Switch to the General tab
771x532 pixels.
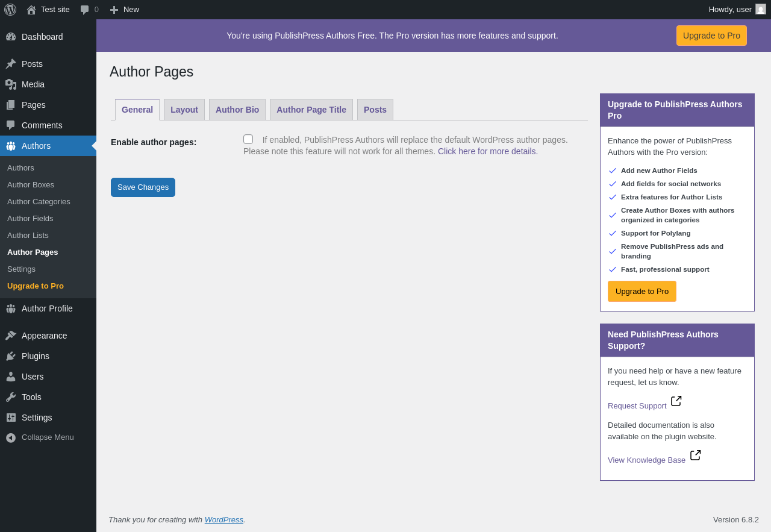(137, 110)
